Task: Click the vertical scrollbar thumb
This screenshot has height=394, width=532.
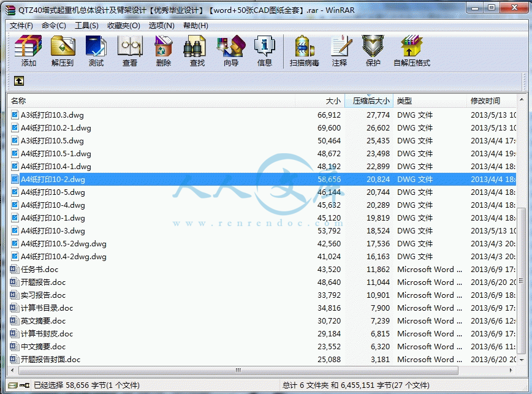Action: [x=522, y=281]
